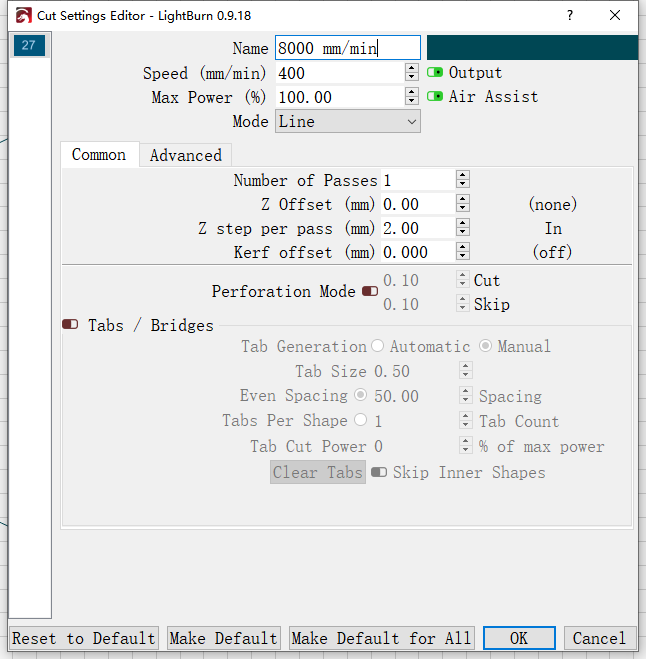Decrease Z Offset with down arrow
Image resolution: width=646 pixels, height=659 pixels.
[463, 208]
